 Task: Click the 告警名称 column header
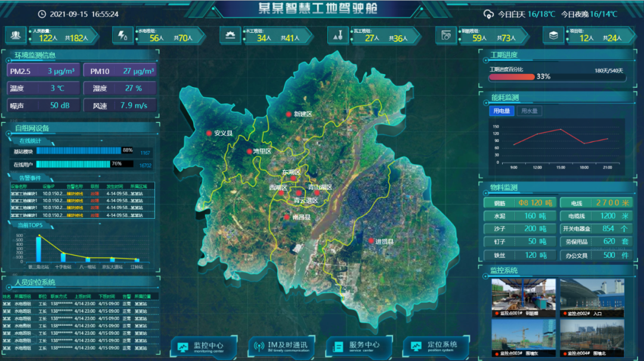pos(75,187)
